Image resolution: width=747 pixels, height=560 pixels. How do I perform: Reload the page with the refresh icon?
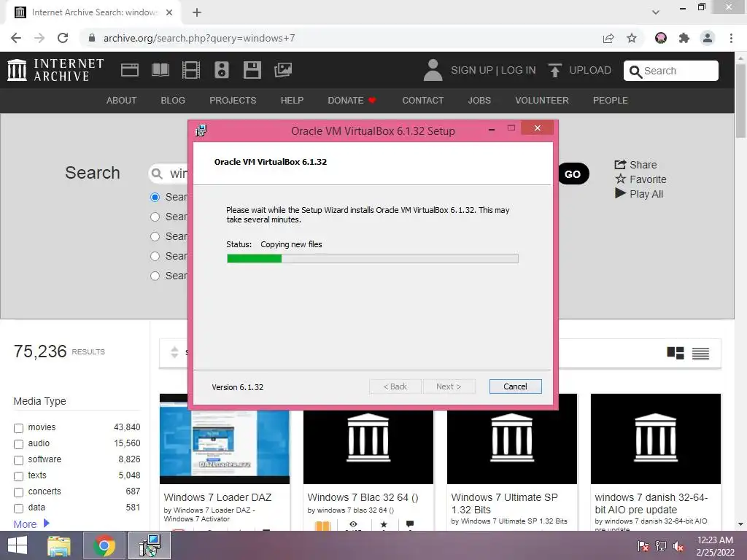coord(63,38)
